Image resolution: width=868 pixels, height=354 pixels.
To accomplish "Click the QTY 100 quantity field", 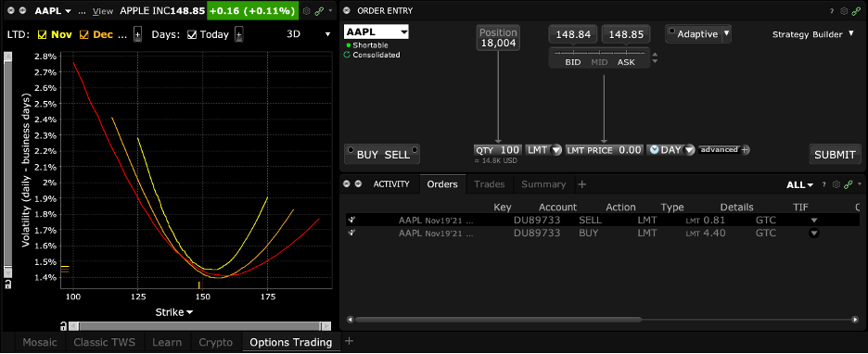I will [498, 150].
